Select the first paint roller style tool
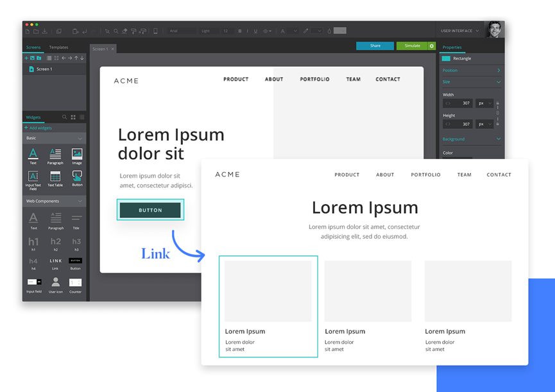This screenshot has height=392, width=555. (x=133, y=31)
